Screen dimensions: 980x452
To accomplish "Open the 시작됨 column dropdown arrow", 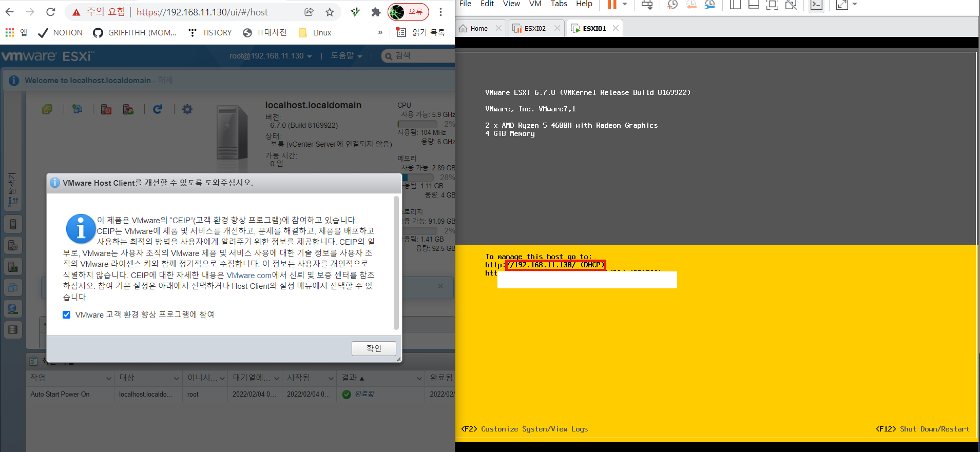I will (x=331, y=378).
